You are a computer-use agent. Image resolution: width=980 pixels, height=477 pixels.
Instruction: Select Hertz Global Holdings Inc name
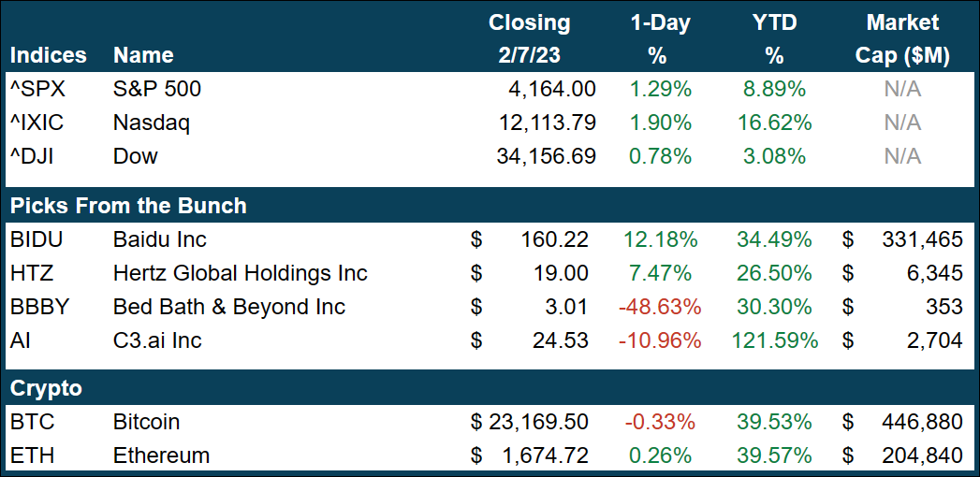tap(240, 273)
